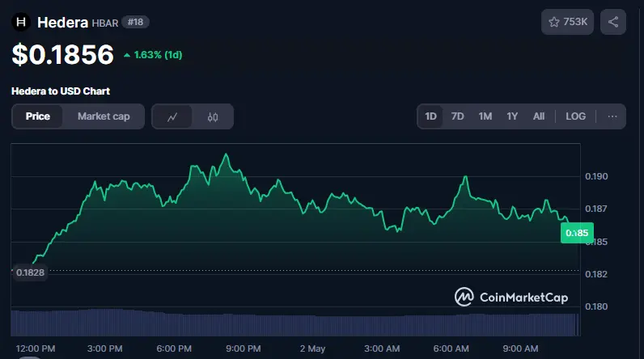
Task: Click the Hedera to USD Chart heading
Action: [61, 91]
